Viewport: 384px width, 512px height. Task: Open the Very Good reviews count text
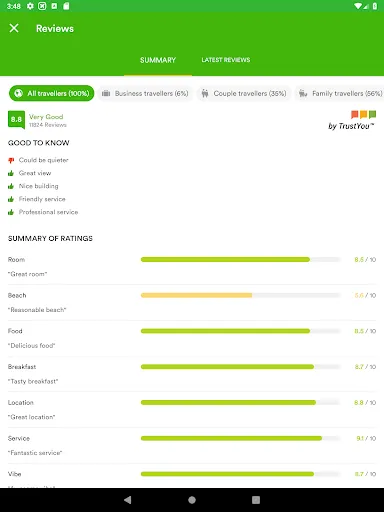48,125
